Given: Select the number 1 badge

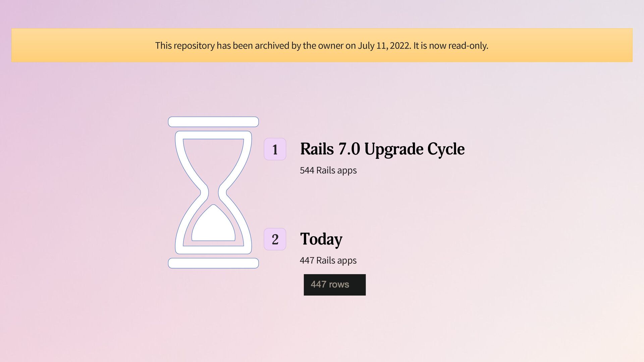Looking at the screenshot, I should (275, 149).
